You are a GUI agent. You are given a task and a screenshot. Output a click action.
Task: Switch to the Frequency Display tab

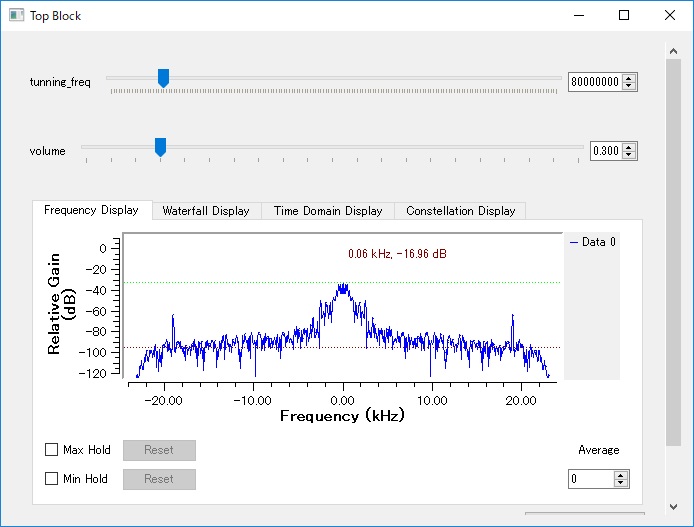pyautogui.click(x=92, y=210)
